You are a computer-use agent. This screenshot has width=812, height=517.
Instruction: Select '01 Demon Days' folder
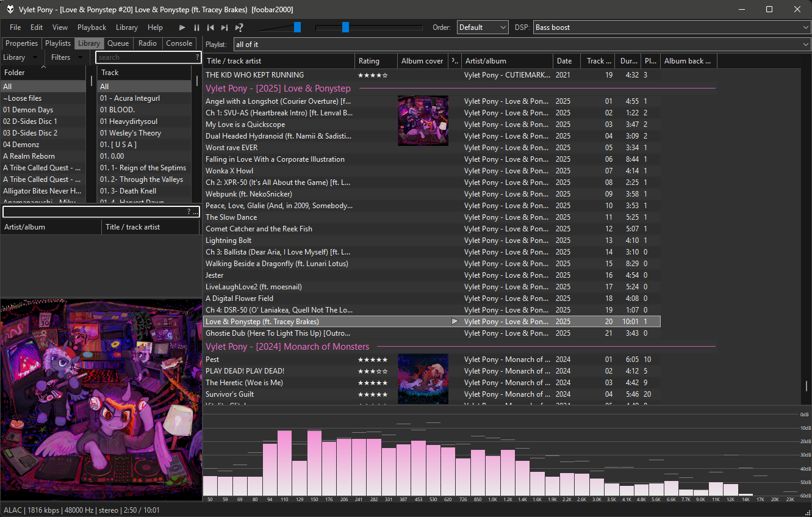(x=43, y=110)
